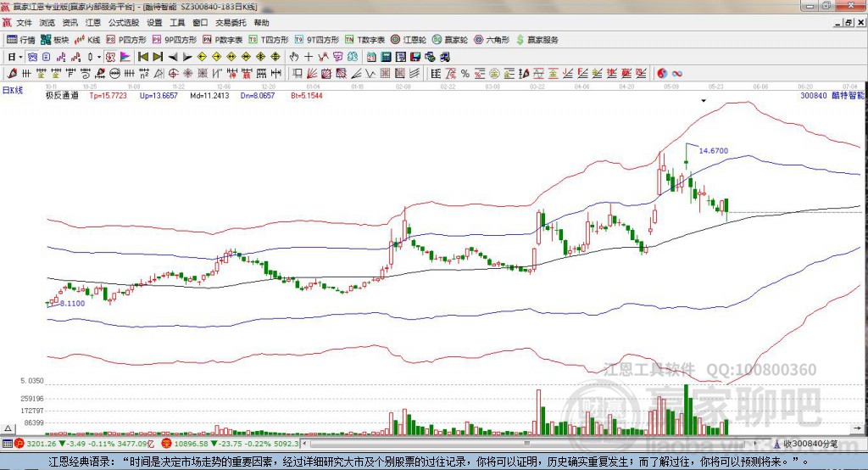Click the black left arrow icon
Viewport: 868px width, 470px height.
tap(173, 57)
